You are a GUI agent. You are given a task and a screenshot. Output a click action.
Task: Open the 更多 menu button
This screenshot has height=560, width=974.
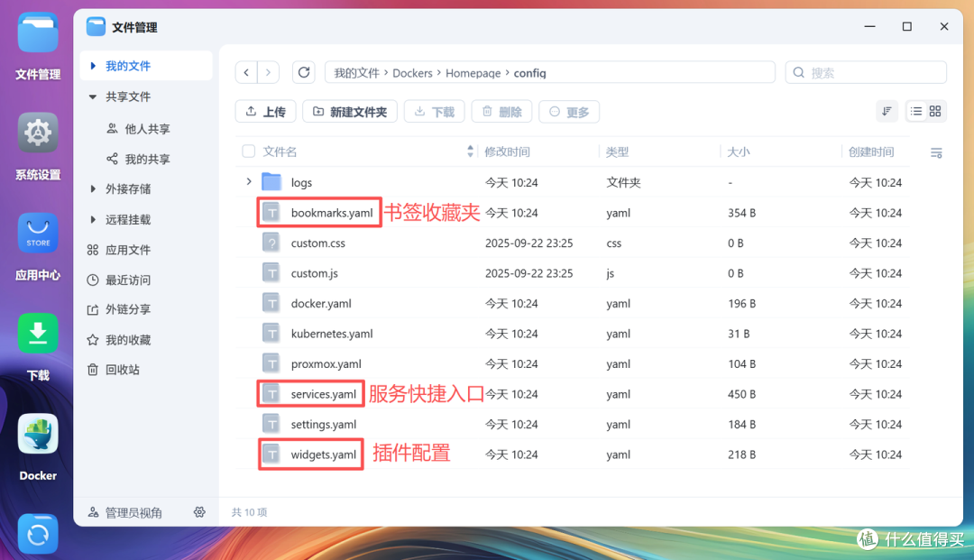click(569, 112)
